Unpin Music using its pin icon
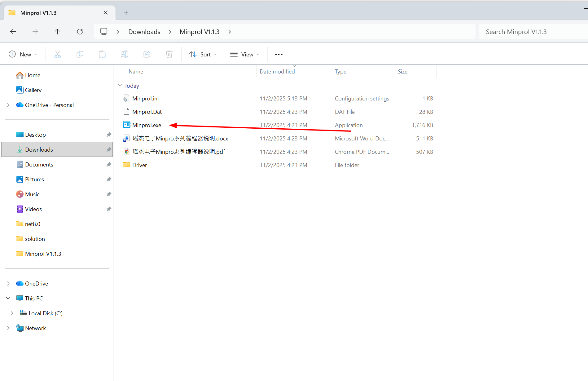Viewport: 588px width, 381px height. pyautogui.click(x=109, y=194)
